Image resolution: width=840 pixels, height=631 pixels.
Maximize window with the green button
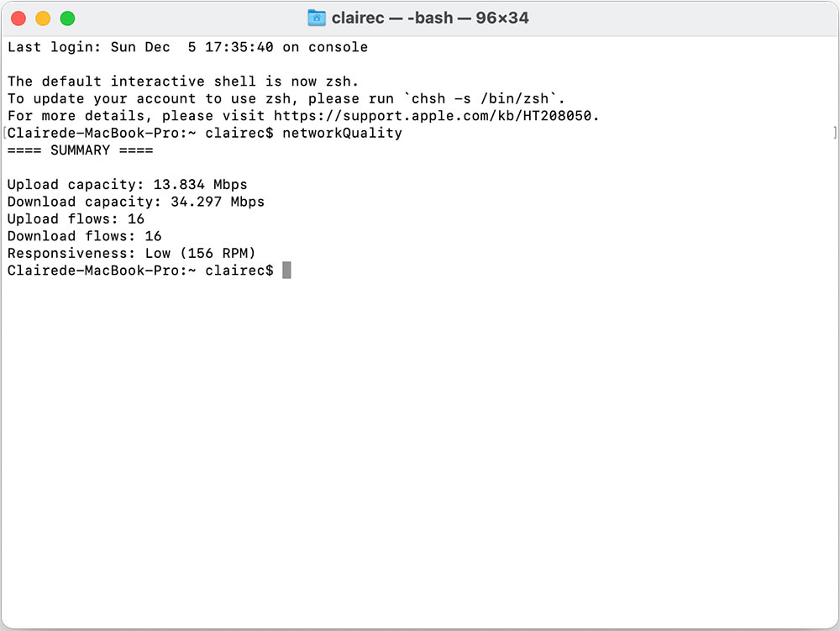point(67,18)
